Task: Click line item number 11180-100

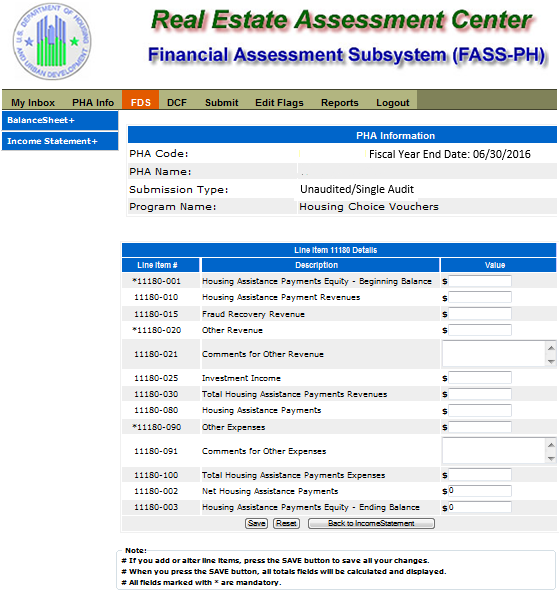Action: [x=156, y=475]
